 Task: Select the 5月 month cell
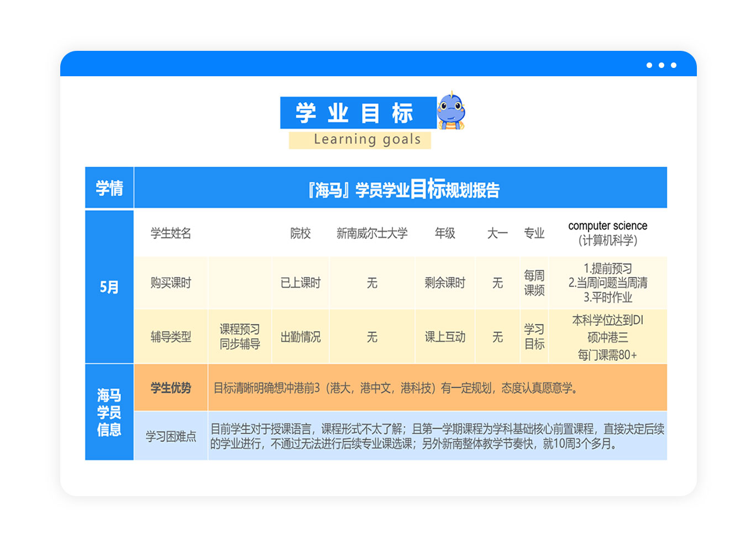tap(109, 287)
